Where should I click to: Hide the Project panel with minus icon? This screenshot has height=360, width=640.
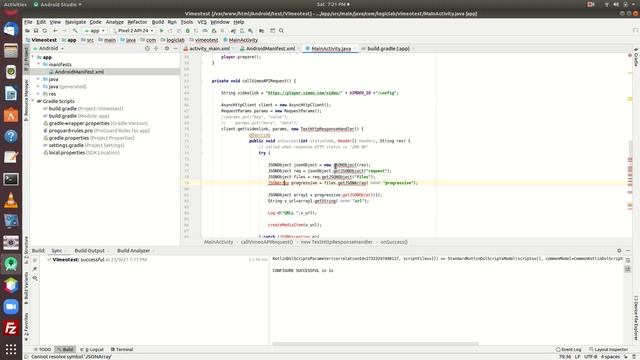[176, 48]
